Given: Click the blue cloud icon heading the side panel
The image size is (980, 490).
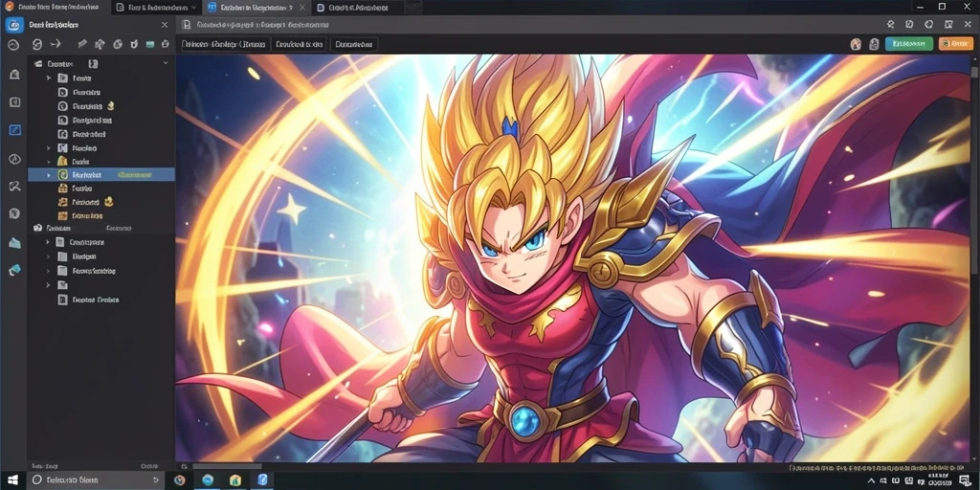Looking at the screenshot, I should pos(13,25).
